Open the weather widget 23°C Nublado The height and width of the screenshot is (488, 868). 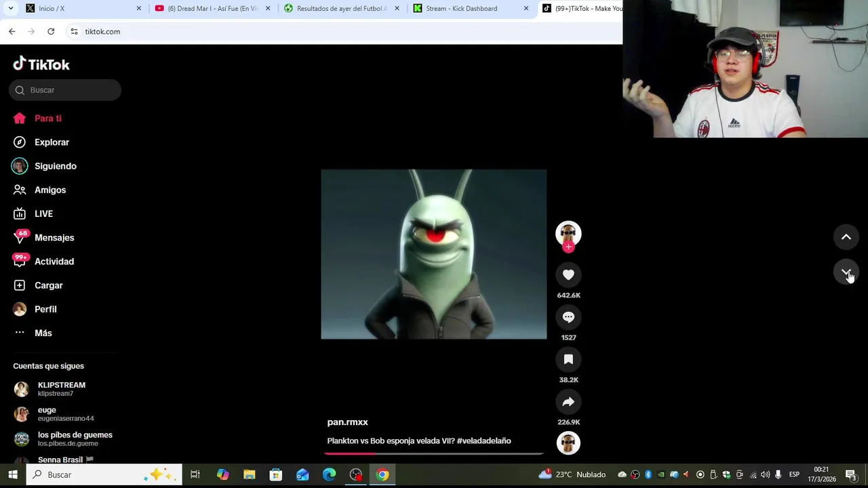pyautogui.click(x=572, y=474)
